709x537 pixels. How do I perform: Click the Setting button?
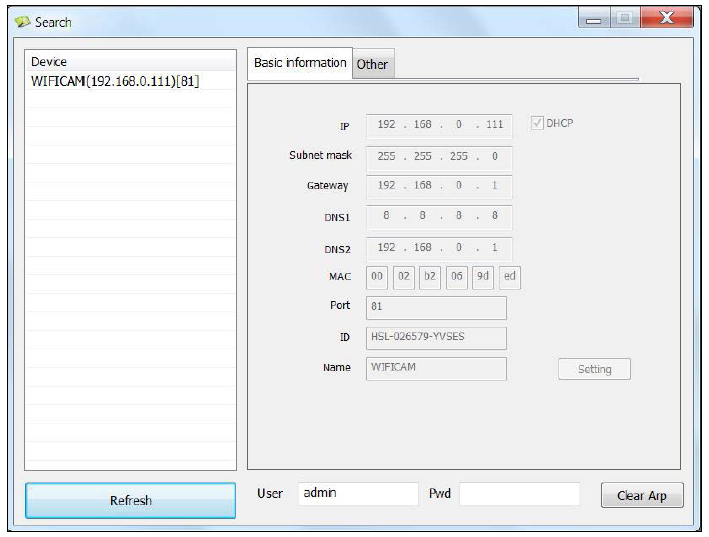pyautogui.click(x=594, y=369)
